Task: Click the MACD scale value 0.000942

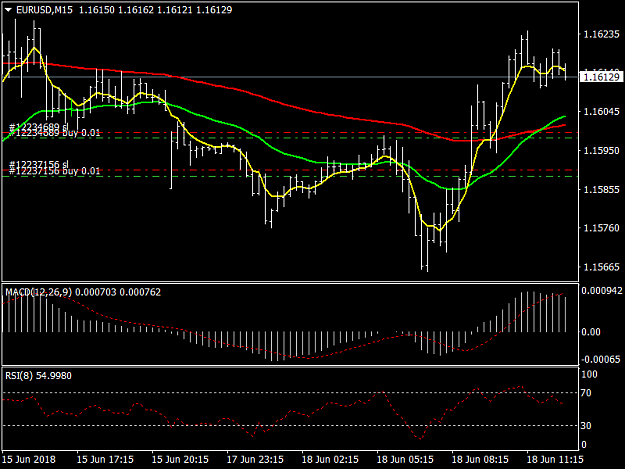Action: (601, 291)
